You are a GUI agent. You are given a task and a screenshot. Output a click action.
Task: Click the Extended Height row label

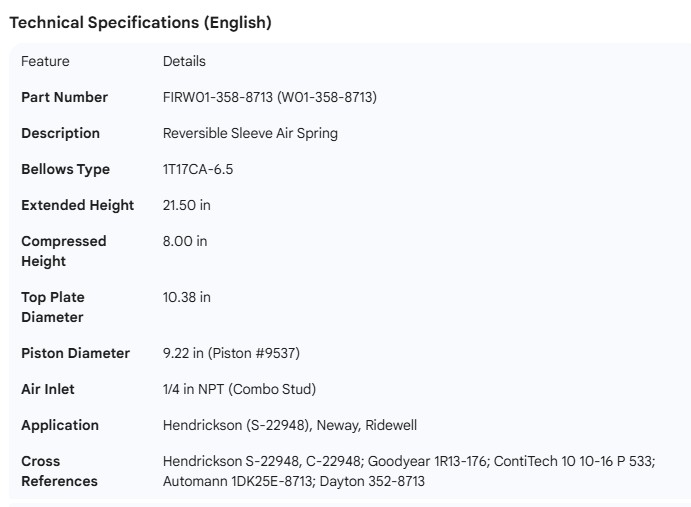[77, 205]
